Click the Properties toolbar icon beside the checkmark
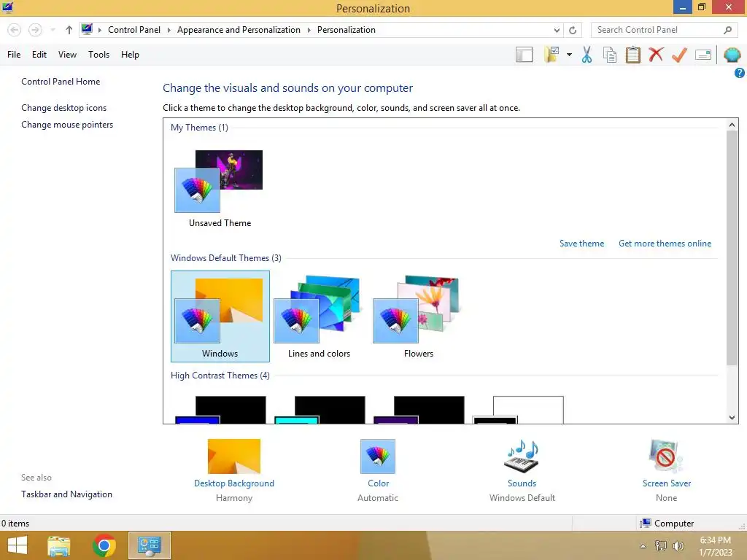This screenshot has width=747, height=560. pyautogui.click(x=703, y=55)
